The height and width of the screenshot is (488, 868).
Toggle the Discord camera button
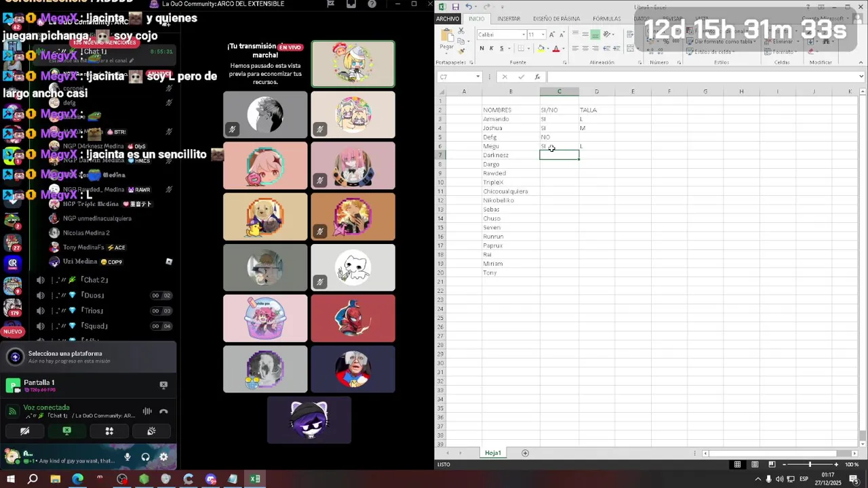[x=25, y=431]
